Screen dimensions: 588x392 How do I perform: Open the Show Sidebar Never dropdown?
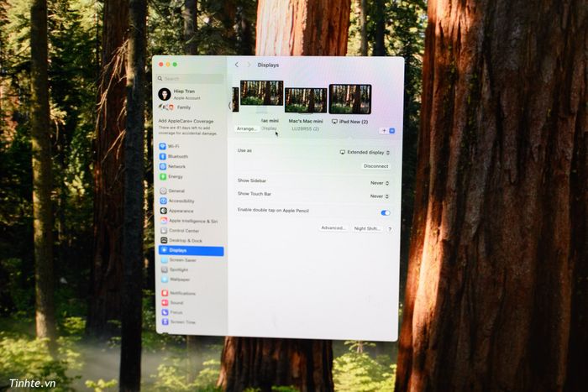coord(380,183)
